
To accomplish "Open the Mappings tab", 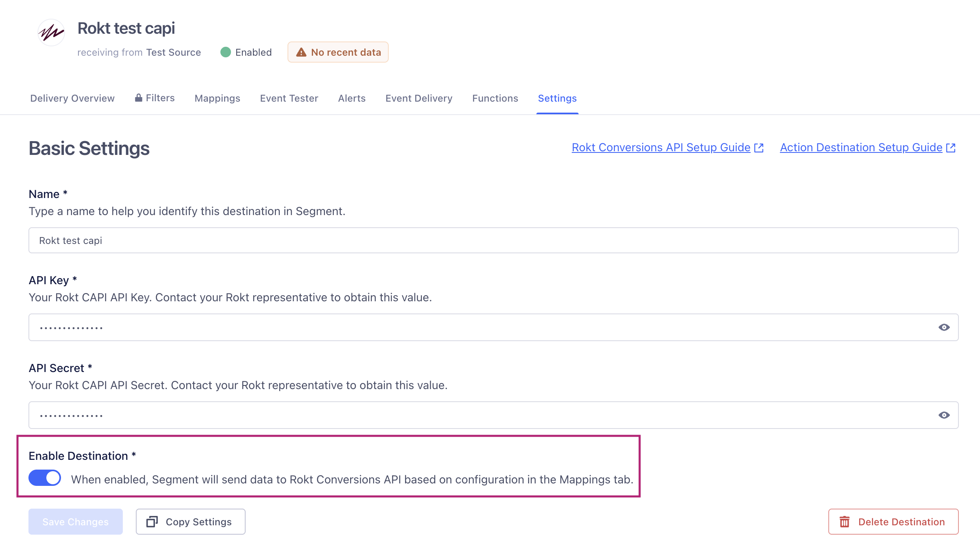I will [217, 98].
